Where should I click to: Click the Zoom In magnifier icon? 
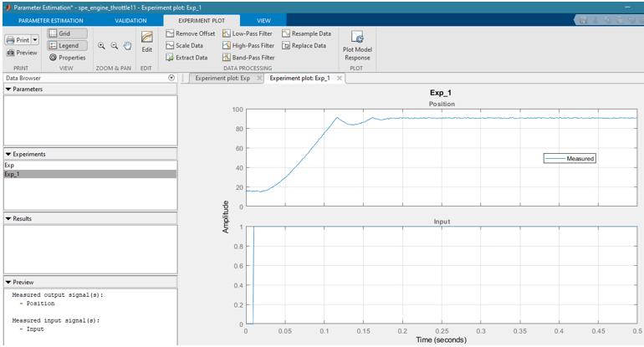[x=101, y=46]
